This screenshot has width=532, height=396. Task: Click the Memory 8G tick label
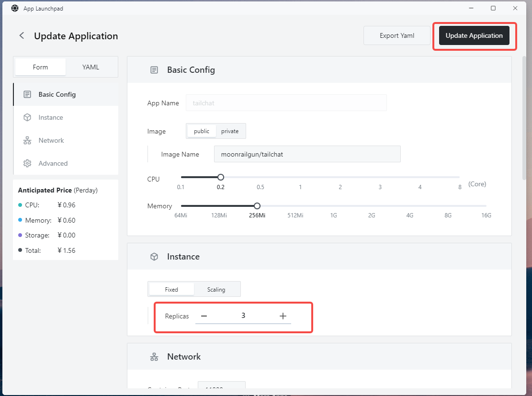(x=448, y=215)
